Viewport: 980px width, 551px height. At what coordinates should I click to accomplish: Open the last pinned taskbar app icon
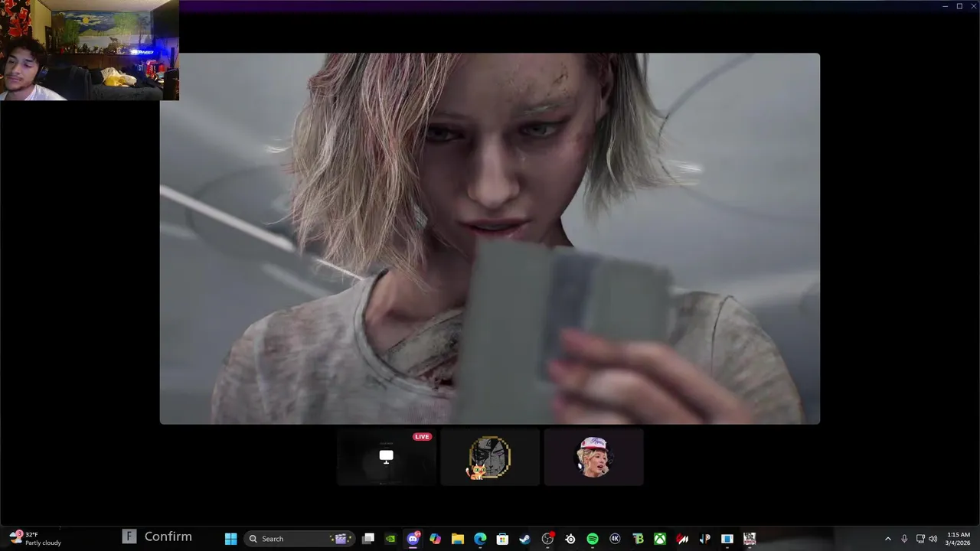(750, 539)
